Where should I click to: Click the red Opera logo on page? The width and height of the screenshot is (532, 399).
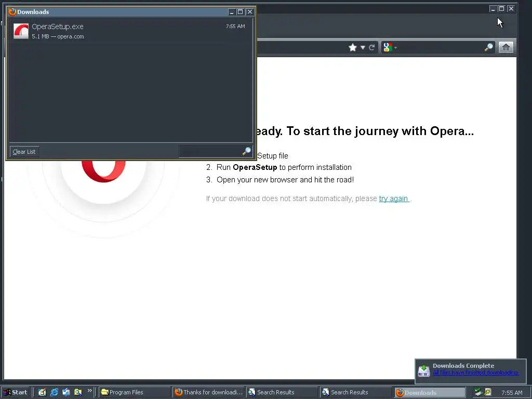(x=103, y=170)
